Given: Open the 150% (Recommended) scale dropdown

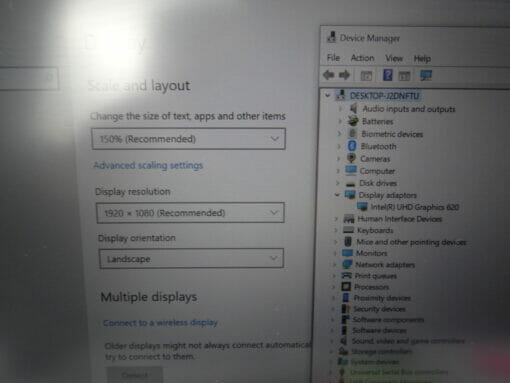Looking at the screenshot, I should tap(188, 139).
